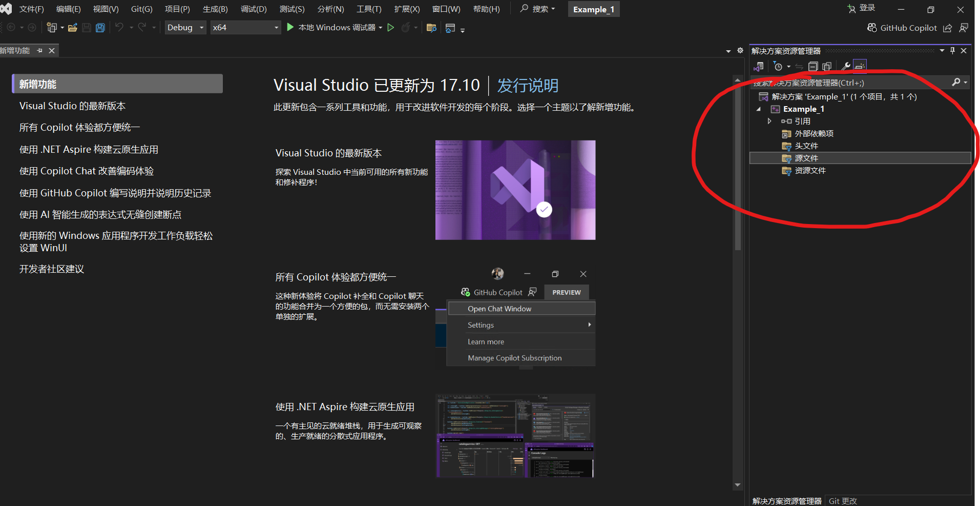The image size is (980, 506).
Task: Click the Share icon beside GitHub Copilot
Action: [x=948, y=28]
